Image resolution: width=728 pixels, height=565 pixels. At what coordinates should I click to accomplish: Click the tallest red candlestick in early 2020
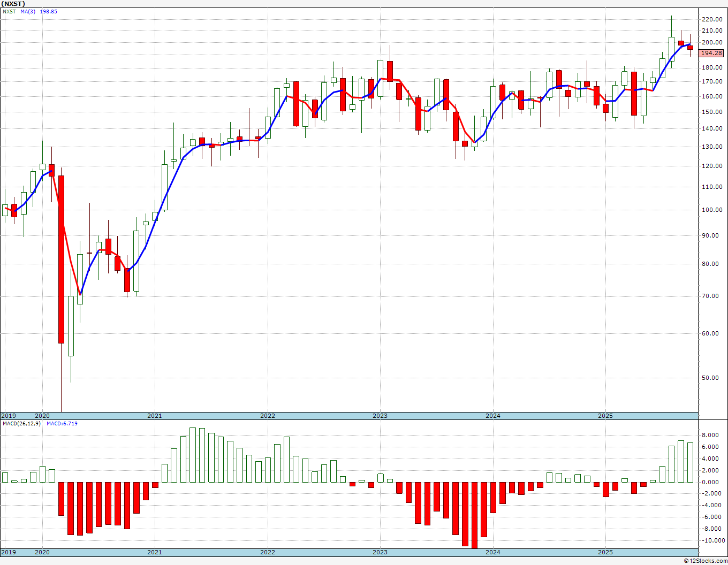(x=62, y=259)
